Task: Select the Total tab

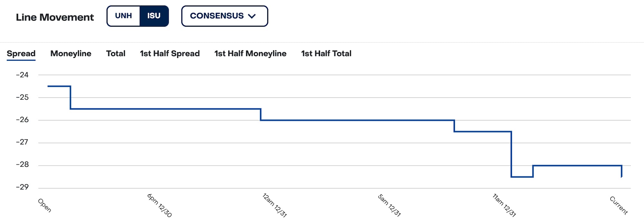Action: [116, 53]
